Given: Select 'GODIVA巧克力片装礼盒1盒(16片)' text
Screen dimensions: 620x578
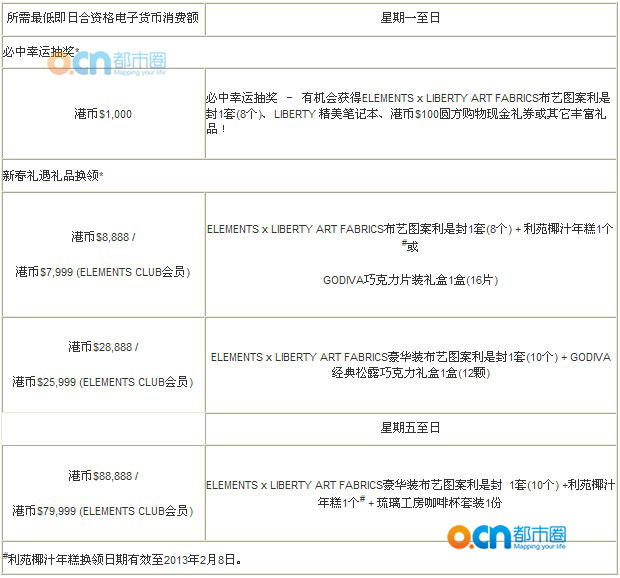Looking at the screenshot, I should tap(410, 280).
